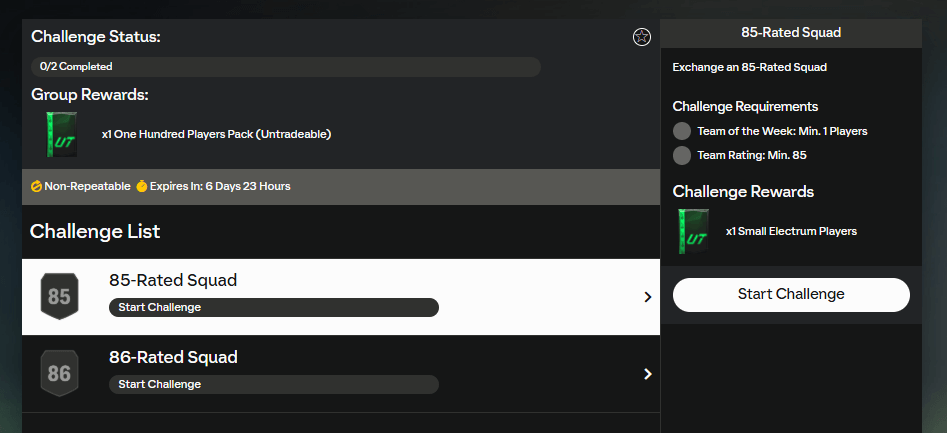
Task: Click the Small Electrum Players reward text
Action: pos(791,231)
